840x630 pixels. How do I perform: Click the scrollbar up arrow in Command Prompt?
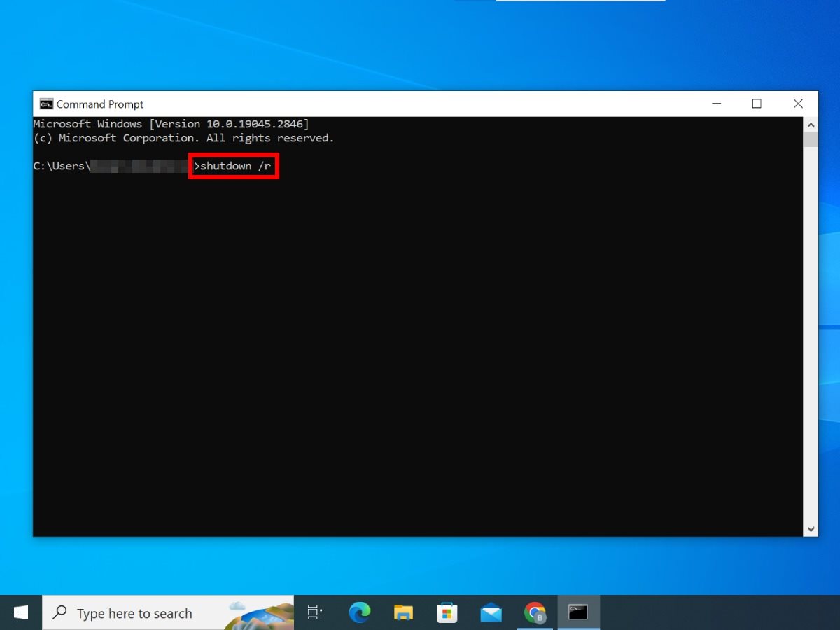[811, 125]
